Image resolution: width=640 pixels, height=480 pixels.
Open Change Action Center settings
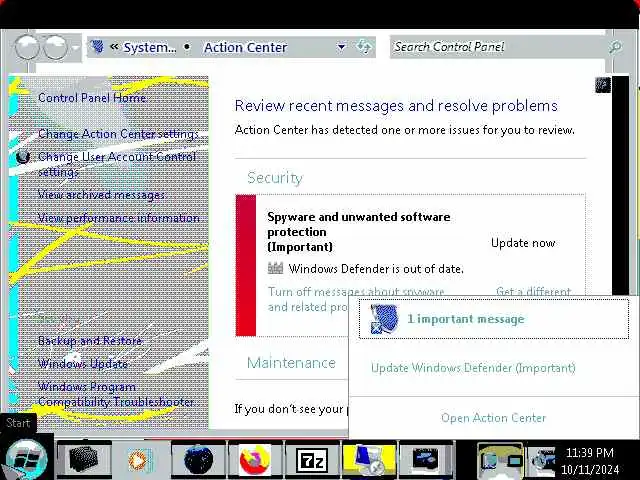[118, 134]
